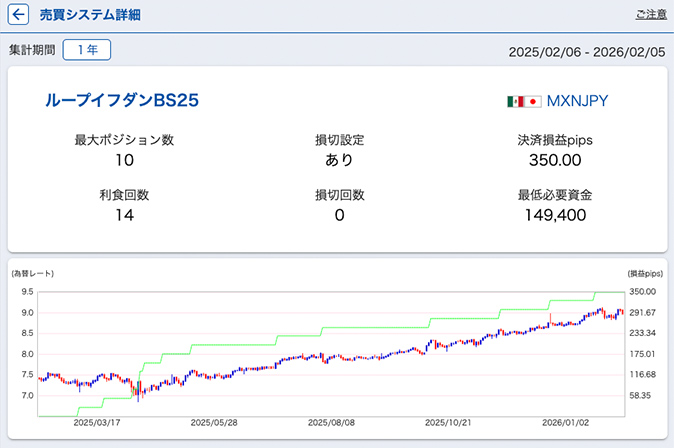This screenshot has height=448, width=674.
Task: Open the 1年 aggregation period selector
Action: 87,50
